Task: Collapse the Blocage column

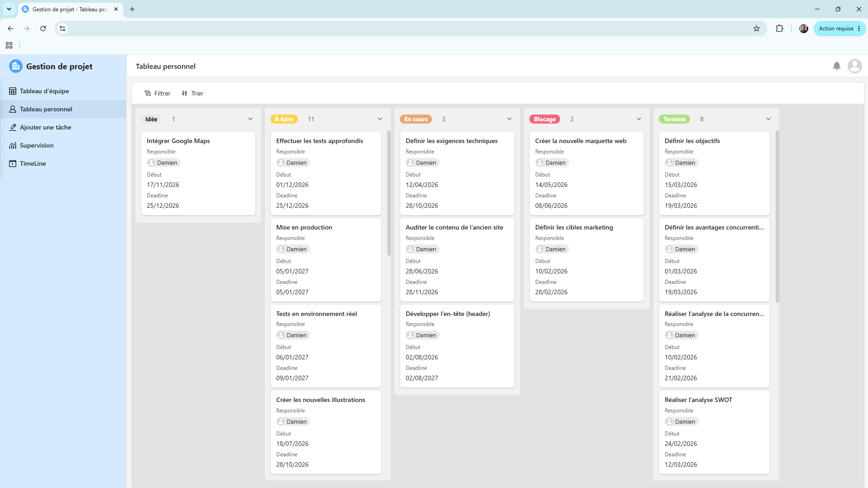Action: [x=639, y=119]
